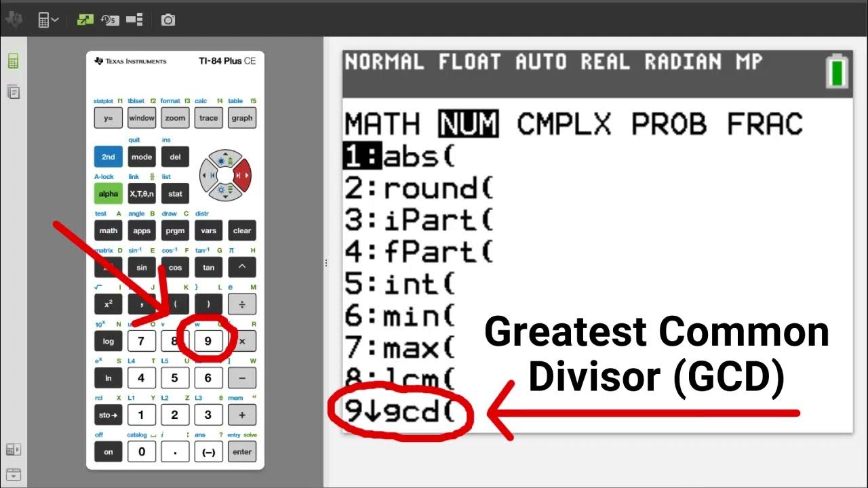Click the '4:fPart(' menu entry
Image resolution: width=868 pixels, height=488 pixels.
pyautogui.click(x=420, y=252)
